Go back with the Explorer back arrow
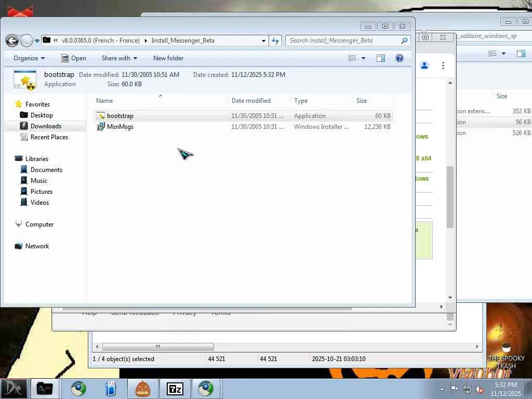The width and height of the screenshot is (532, 399). coord(12,41)
